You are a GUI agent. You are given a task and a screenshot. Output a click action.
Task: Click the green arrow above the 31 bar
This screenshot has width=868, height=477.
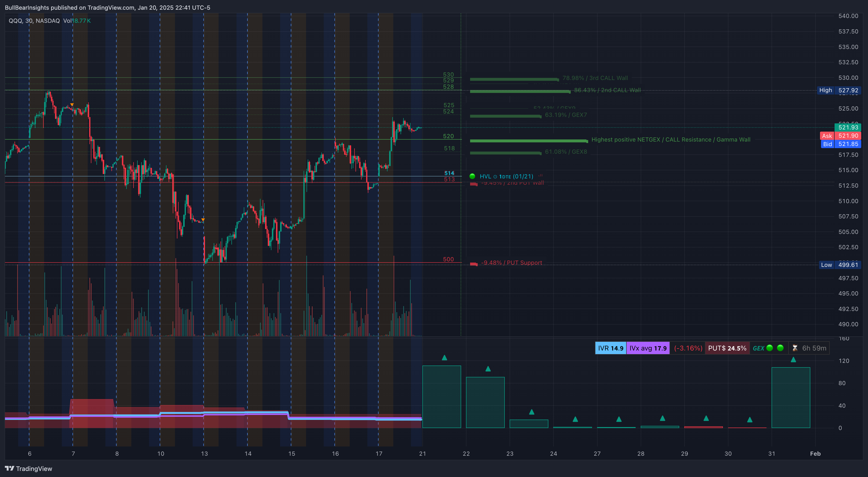[x=793, y=360]
